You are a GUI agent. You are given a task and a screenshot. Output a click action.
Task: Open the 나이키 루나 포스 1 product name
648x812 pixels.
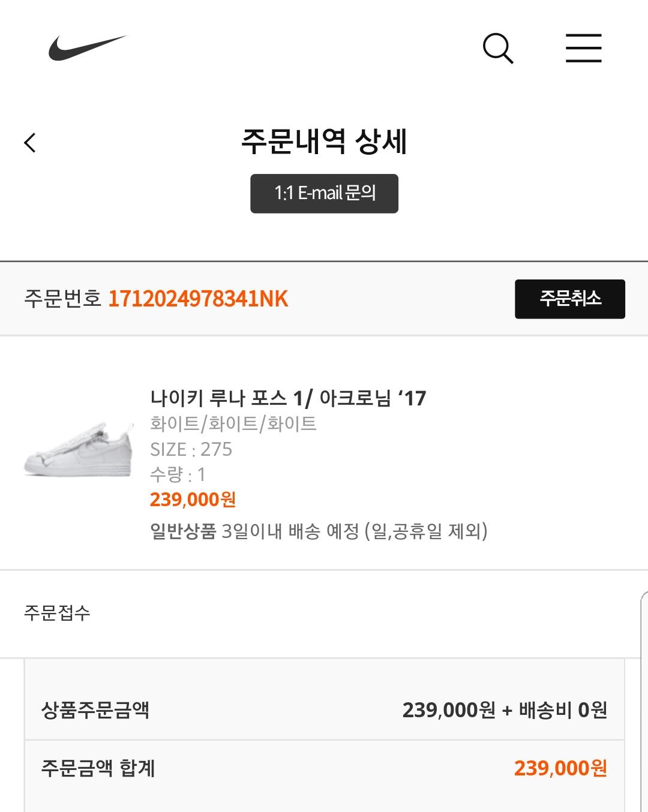coord(288,398)
